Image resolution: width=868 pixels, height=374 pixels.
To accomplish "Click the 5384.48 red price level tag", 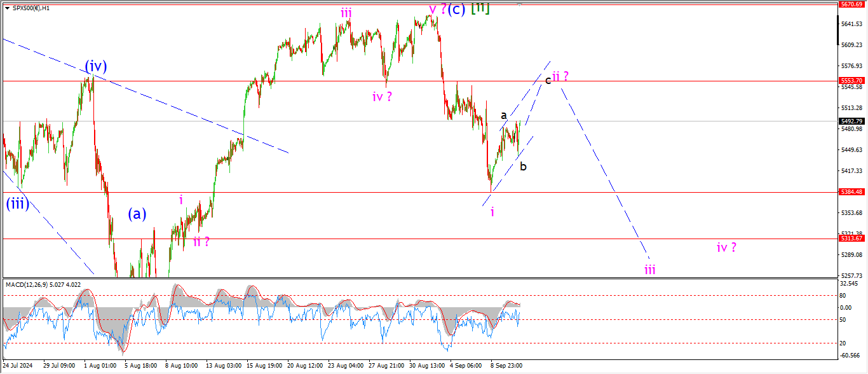I will 851,192.
